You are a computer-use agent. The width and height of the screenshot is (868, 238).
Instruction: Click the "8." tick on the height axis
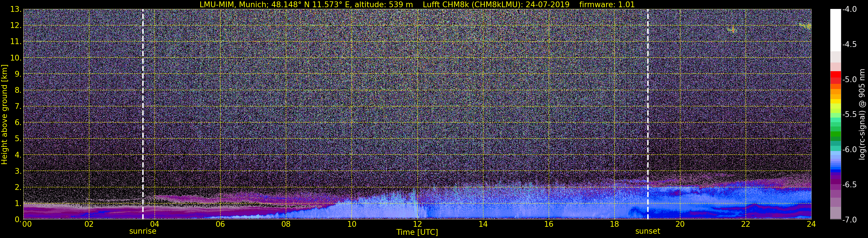coord(18,90)
